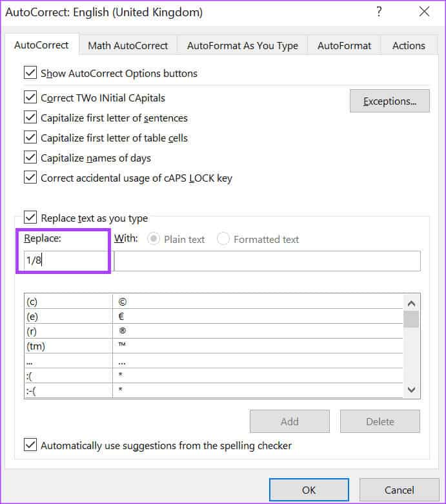446x504 pixels.
Task: Uncheck automatic spelling checker suggestions
Action: point(30,445)
